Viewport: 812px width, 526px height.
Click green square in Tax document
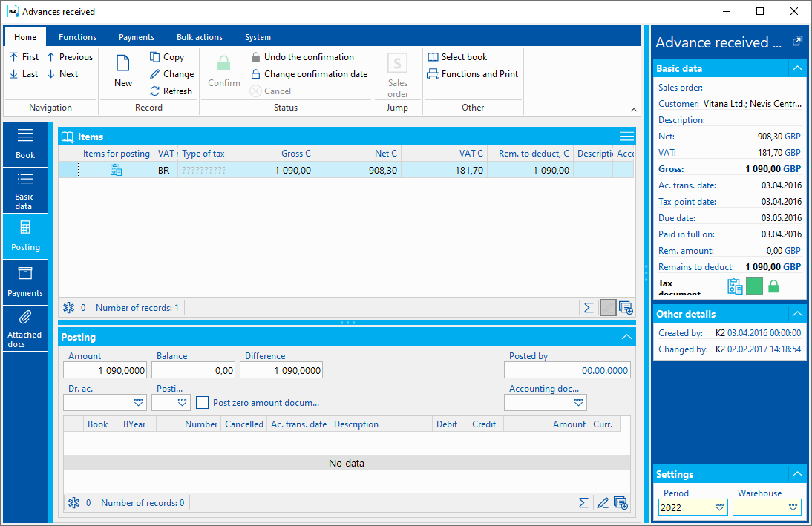point(755,286)
